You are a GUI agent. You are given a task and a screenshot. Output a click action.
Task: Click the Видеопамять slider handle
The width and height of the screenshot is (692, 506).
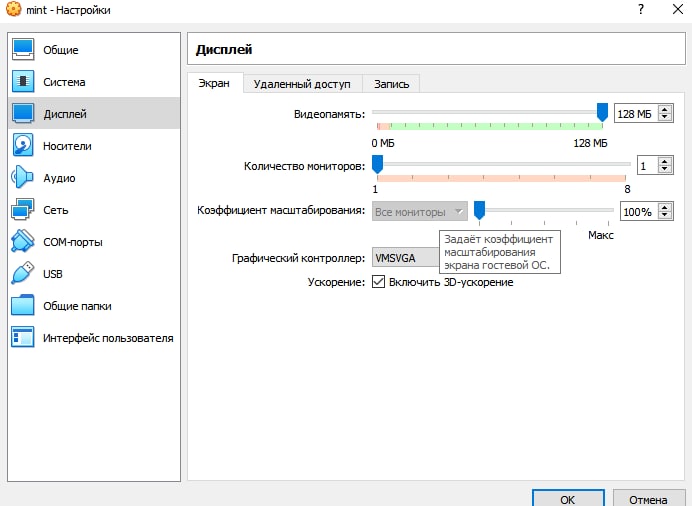pyautogui.click(x=602, y=112)
